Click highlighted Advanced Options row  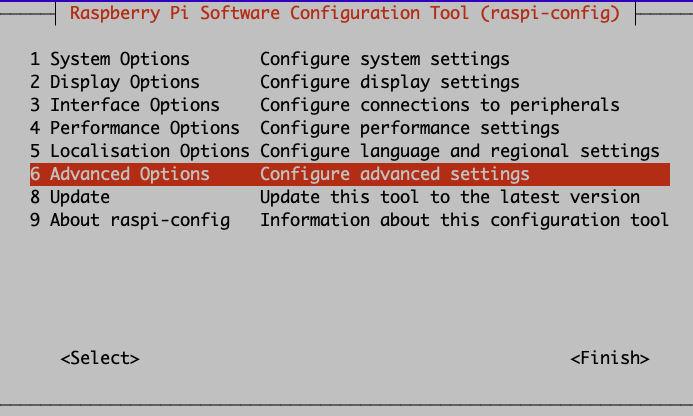(350, 174)
